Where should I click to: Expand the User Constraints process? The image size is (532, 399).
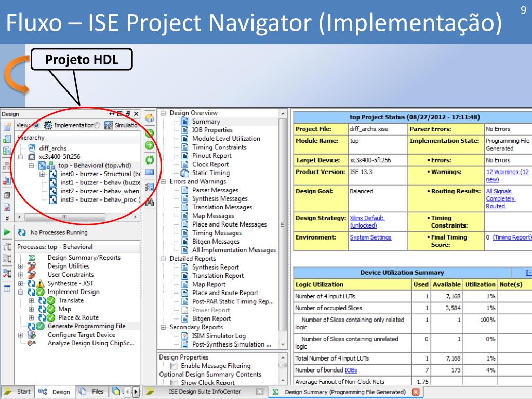(21, 275)
